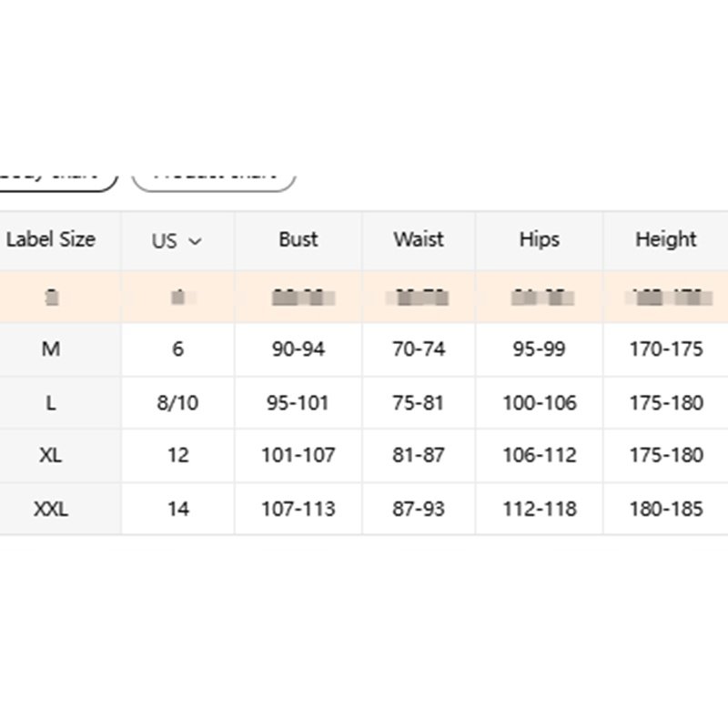Click the chevron arrow next to US
This screenshot has height=728, width=728.
[x=194, y=242]
